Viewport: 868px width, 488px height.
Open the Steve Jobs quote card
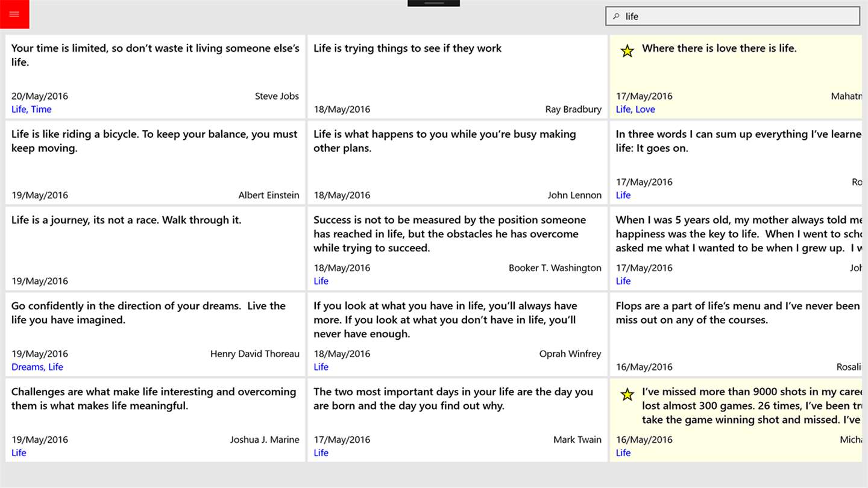[155, 72]
